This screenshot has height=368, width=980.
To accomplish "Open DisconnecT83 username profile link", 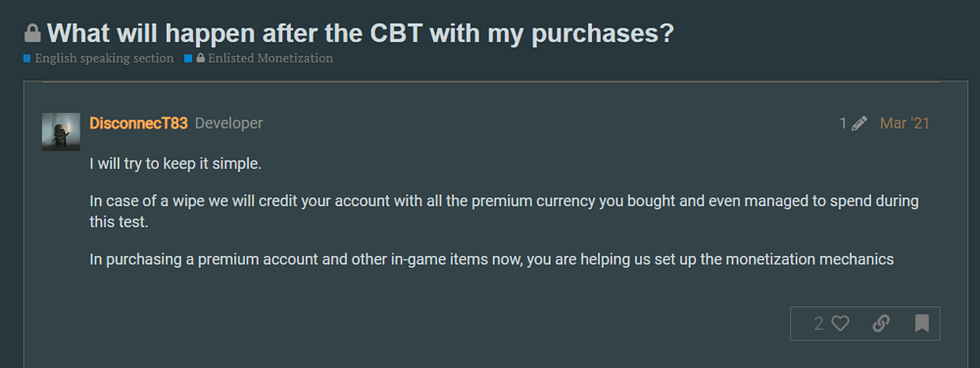I will pos(139,124).
